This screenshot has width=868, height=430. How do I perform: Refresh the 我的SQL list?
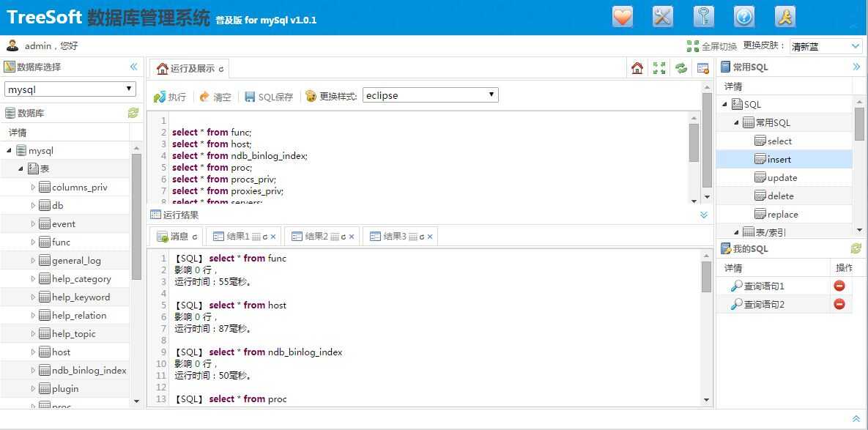coord(856,248)
